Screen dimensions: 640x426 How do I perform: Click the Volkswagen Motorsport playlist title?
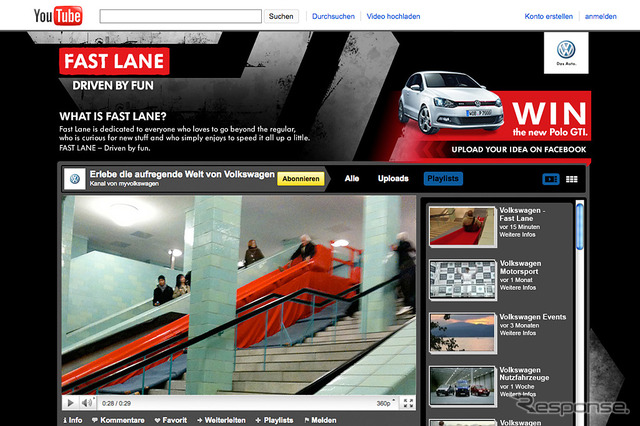[520, 267]
